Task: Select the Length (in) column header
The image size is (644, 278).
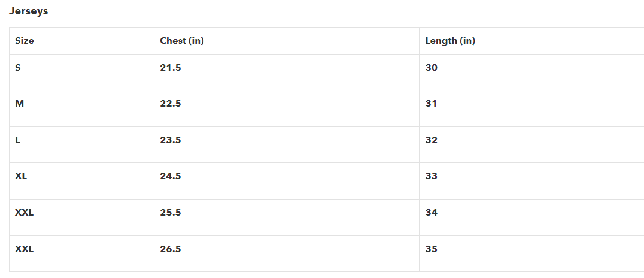Action: [x=450, y=41]
